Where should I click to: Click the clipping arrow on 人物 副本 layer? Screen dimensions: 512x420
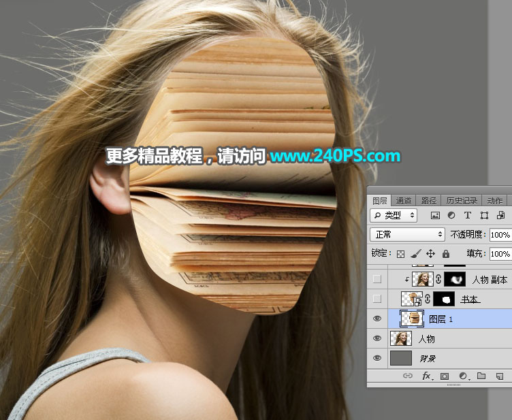pyautogui.click(x=407, y=280)
